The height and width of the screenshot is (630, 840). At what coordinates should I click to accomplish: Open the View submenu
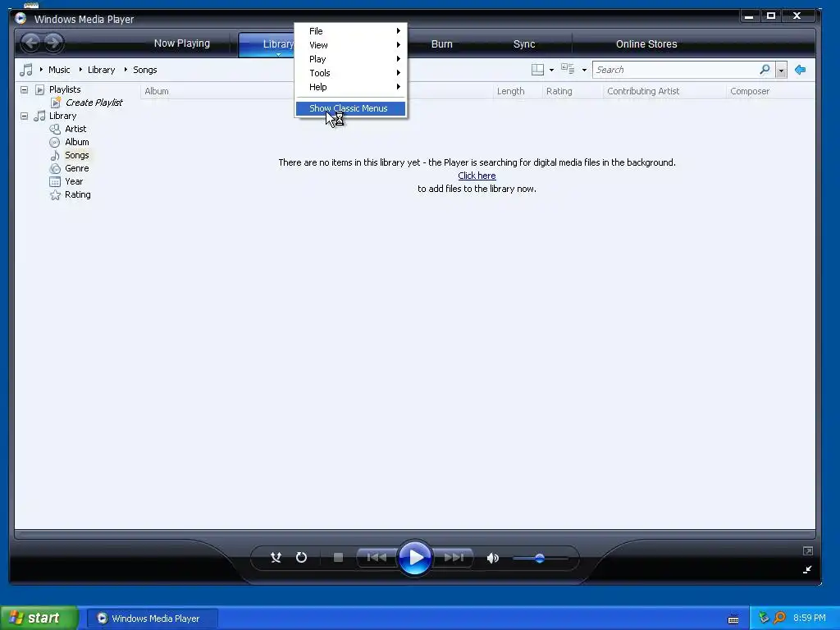(x=351, y=45)
